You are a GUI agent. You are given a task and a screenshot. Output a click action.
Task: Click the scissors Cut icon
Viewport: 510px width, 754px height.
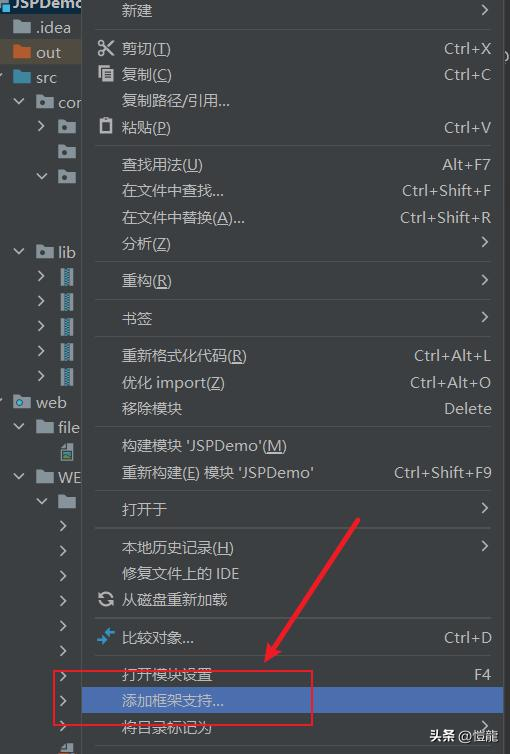[106, 48]
